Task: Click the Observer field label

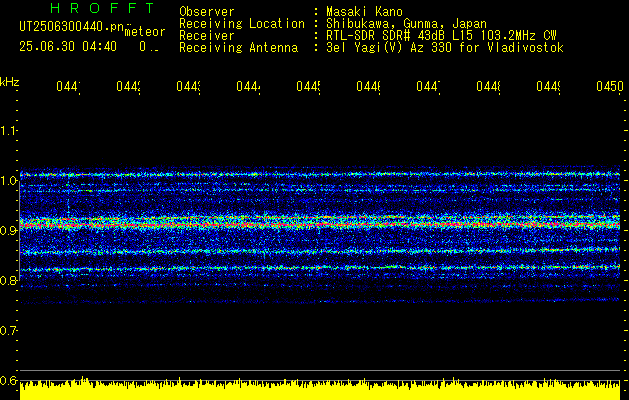Action: click(x=207, y=11)
